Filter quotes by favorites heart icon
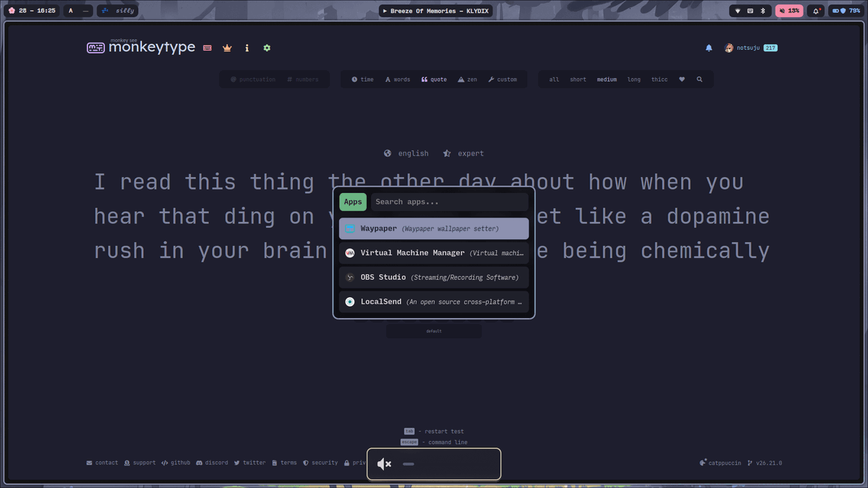The width and height of the screenshot is (868, 488). (x=681, y=80)
